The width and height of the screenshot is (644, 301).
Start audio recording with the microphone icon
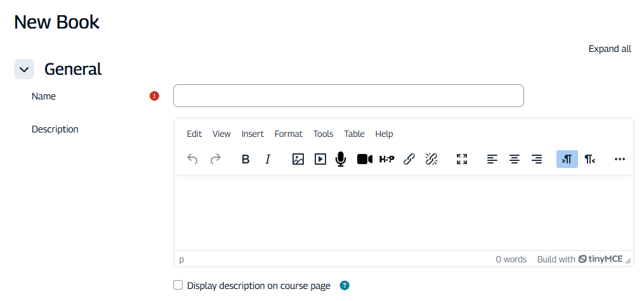tap(341, 159)
